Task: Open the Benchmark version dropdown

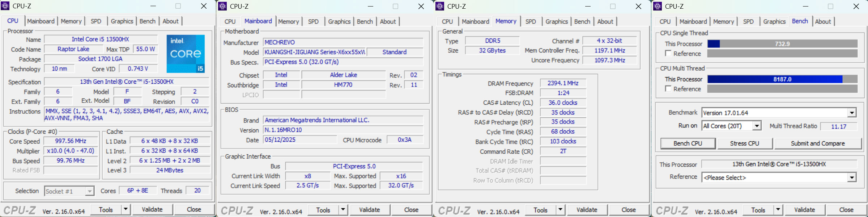Action: coord(852,113)
